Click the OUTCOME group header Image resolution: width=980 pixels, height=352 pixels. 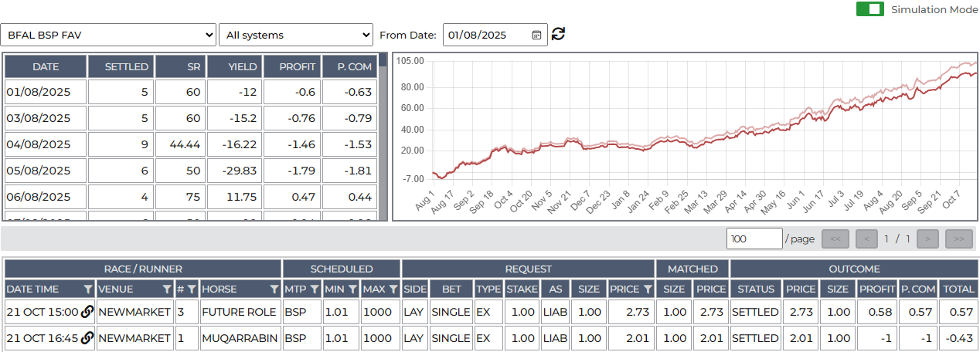[x=852, y=269]
